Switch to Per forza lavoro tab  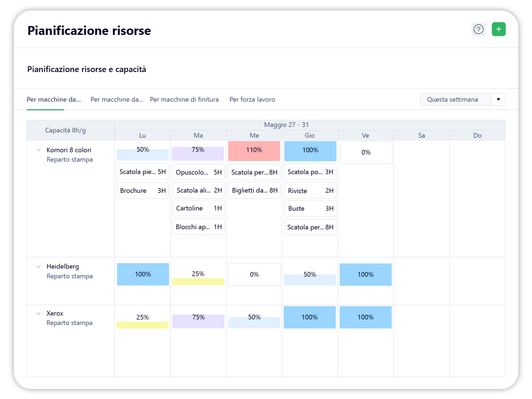tap(252, 99)
